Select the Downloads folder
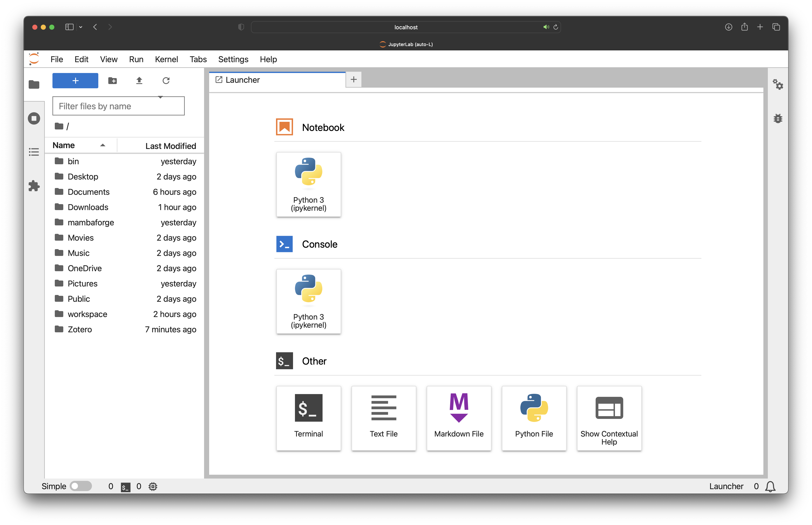The image size is (812, 525). pyautogui.click(x=125, y=207)
